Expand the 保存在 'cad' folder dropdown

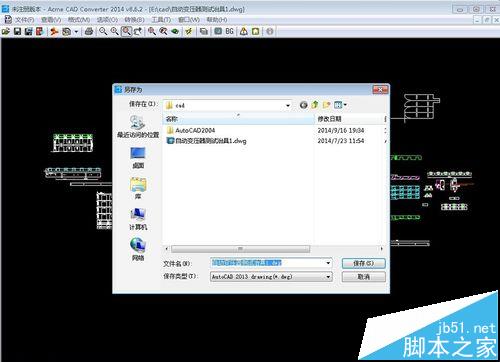tap(288, 106)
